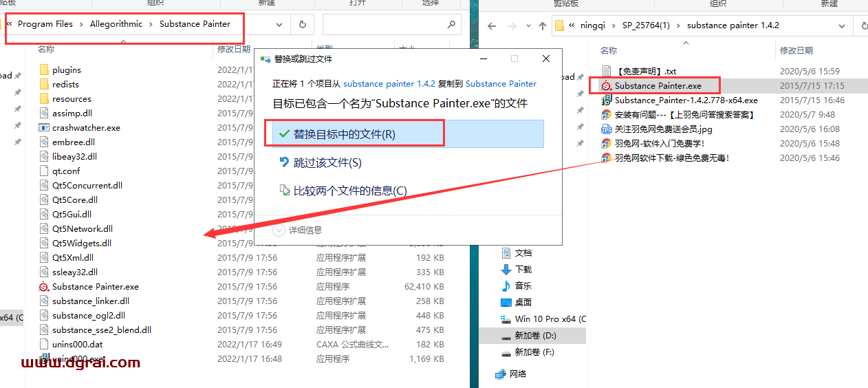Sort by 名称 column in right window
The image size is (868, 388).
pyautogui.click(x=609, y=50)
